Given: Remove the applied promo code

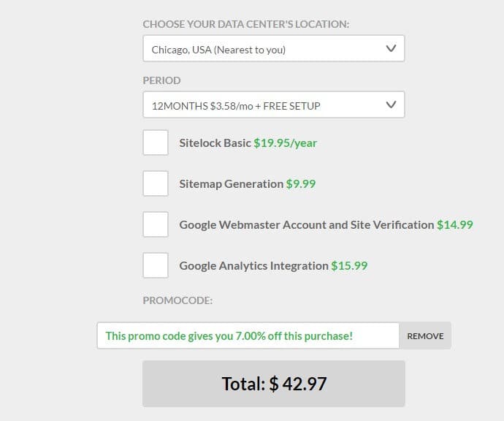Looking at the screenshot, I should (425, 335).
